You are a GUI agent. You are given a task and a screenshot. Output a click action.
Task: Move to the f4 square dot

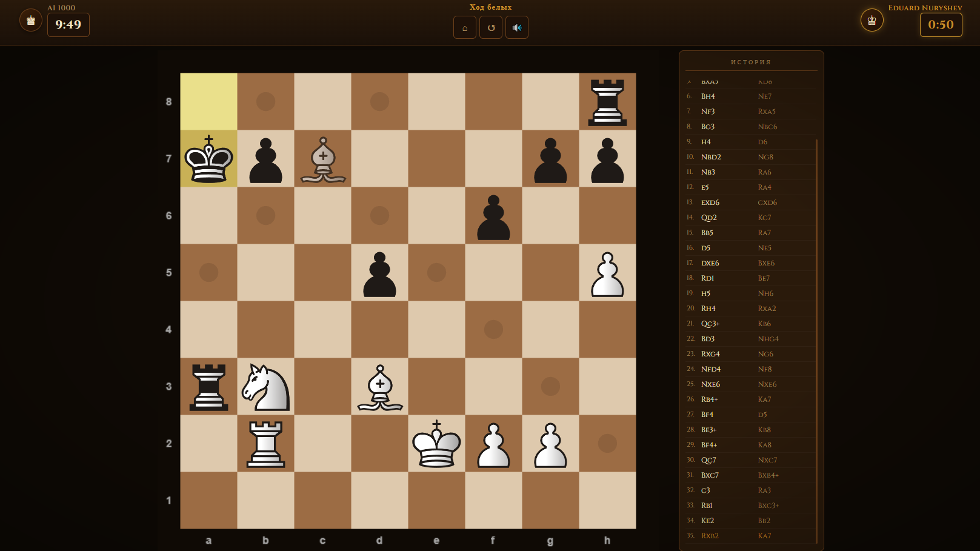click(x=494, y=330)
